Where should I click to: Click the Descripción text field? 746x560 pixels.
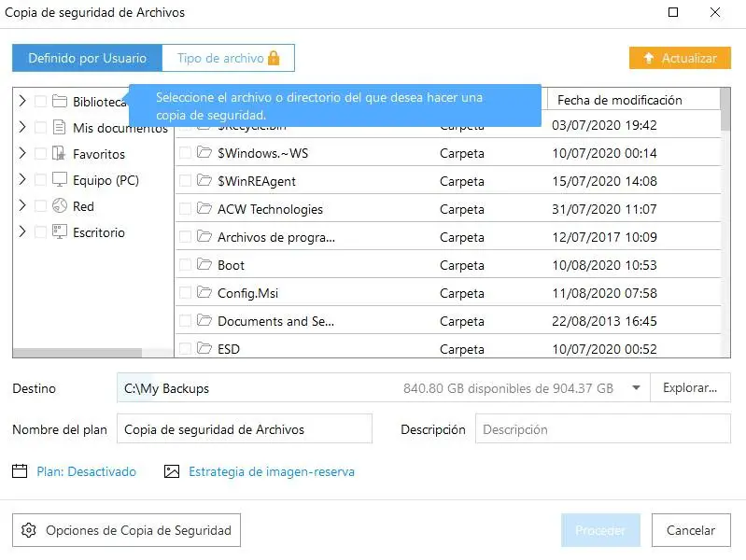click(602, 429)
